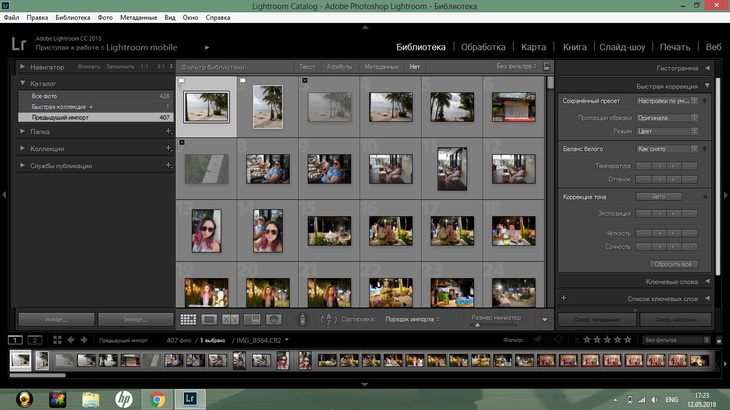The width and height of the screenshot is (730, 410).
Task: Open Survey view icon
Action: tap(252, 319)
